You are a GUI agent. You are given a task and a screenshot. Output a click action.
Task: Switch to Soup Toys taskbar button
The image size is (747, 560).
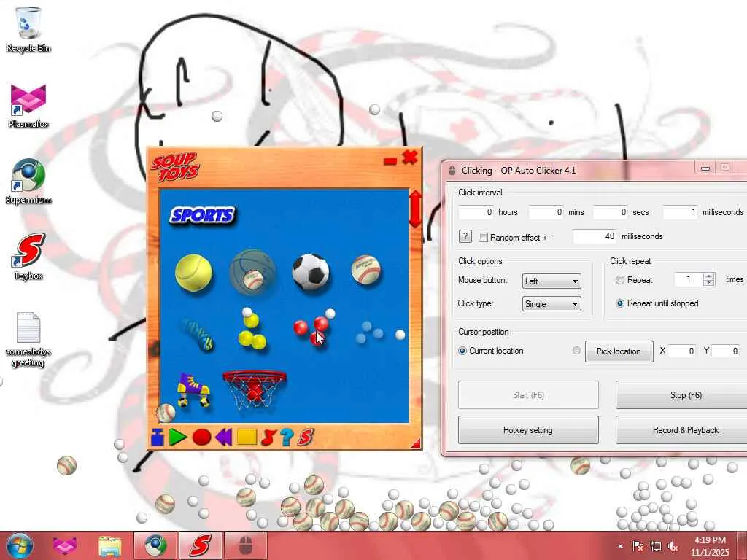(x=201, y=545)
